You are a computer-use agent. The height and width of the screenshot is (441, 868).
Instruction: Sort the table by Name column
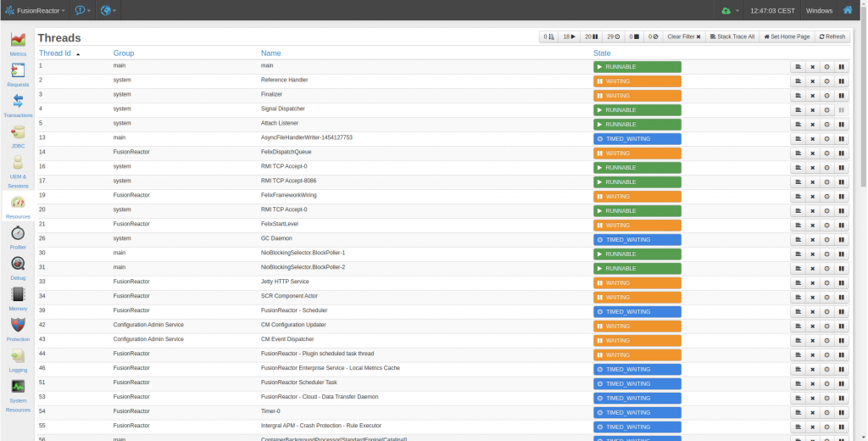click(270, 53)
